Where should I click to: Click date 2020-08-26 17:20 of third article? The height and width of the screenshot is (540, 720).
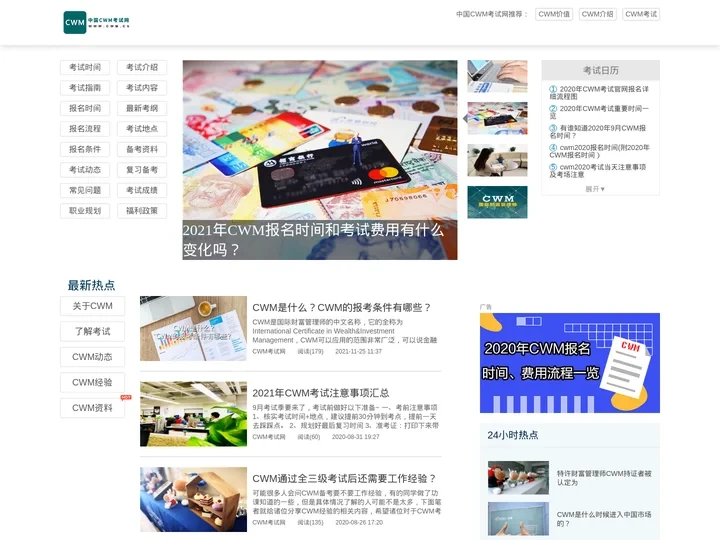(359, 523)
